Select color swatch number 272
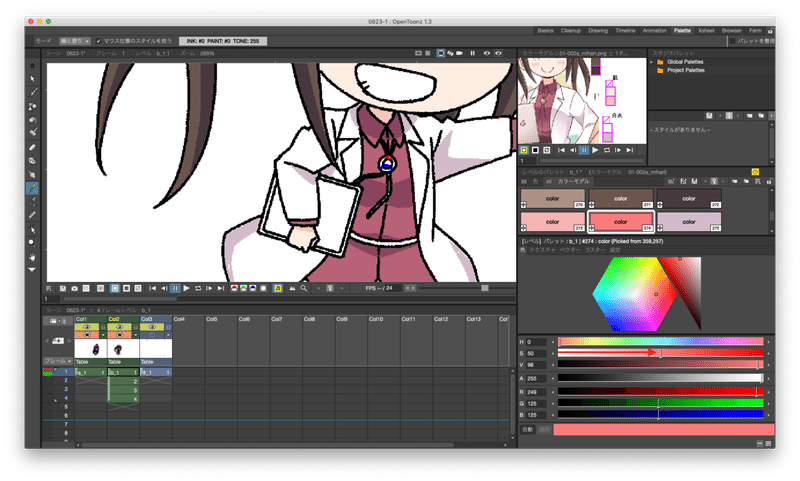Image resolution: width=800 pixels, height=481 pixels. (x=689, y=198)
